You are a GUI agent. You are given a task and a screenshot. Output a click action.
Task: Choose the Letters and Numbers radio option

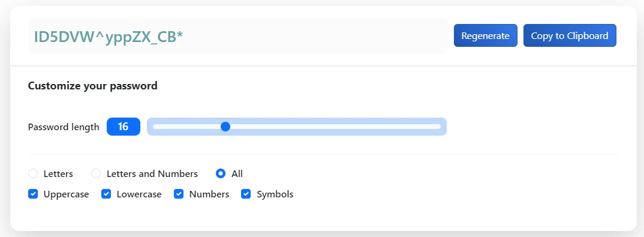tap(96, 173)
